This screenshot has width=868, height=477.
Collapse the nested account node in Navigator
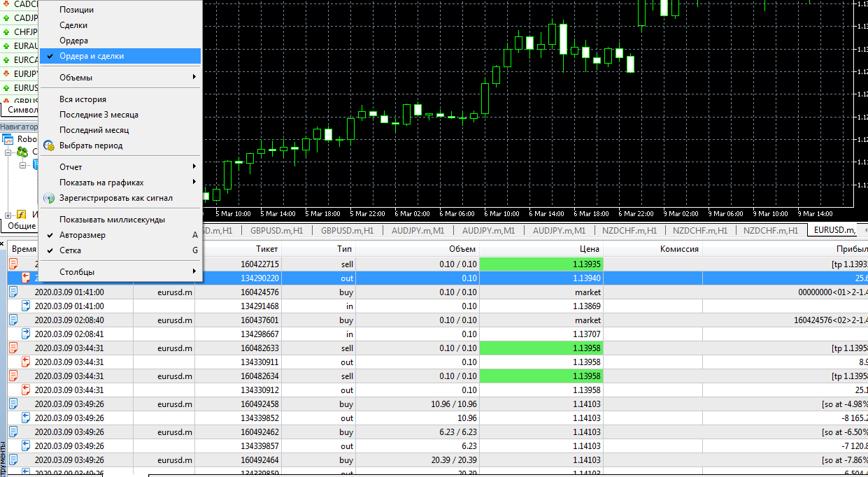(x=22, y=165)
